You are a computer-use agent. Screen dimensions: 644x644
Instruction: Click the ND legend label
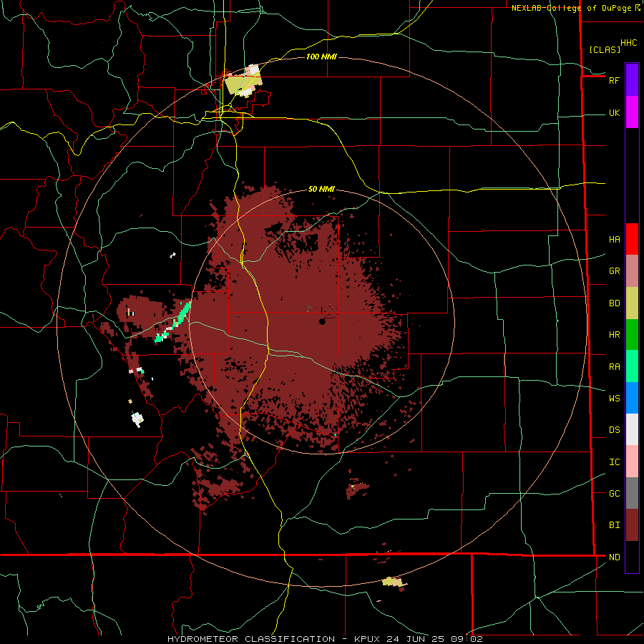(614, 557)
